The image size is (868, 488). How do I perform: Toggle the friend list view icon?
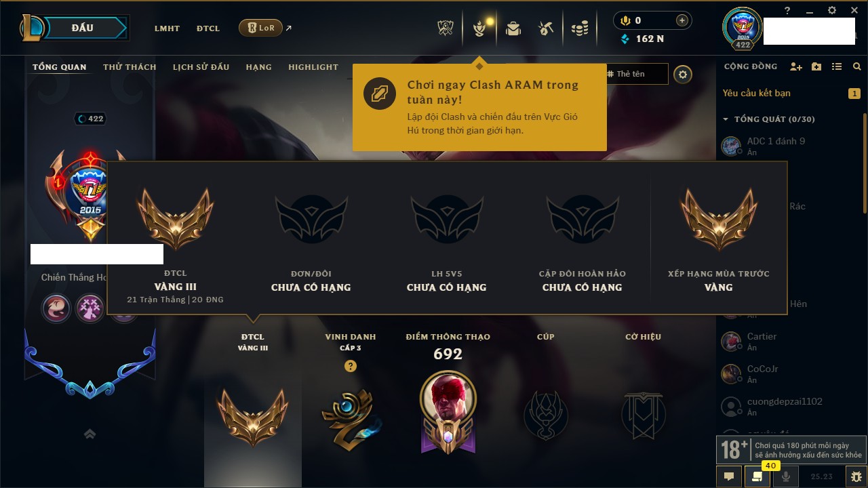coord(837,66)
